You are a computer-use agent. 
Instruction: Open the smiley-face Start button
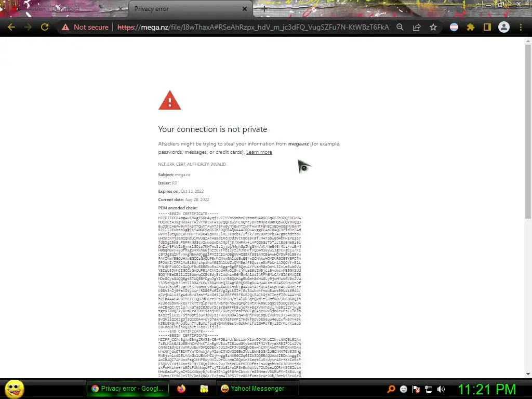point(14,389)
